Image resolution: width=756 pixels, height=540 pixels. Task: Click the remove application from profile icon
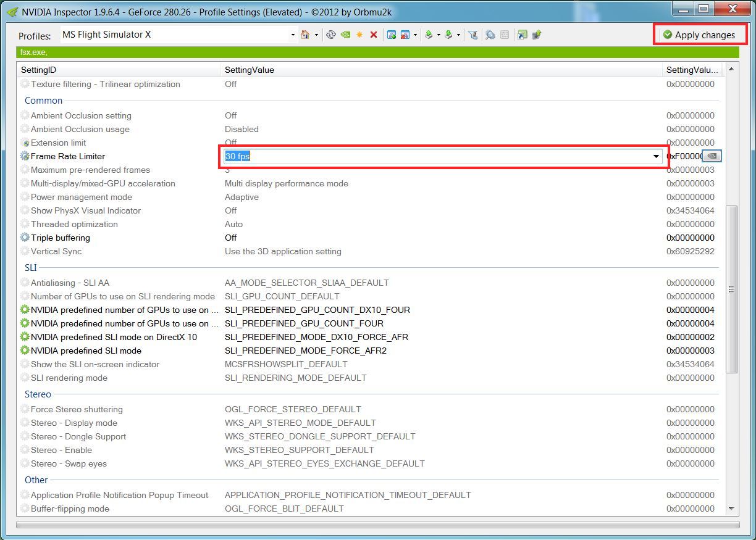(x=405, y=35)
